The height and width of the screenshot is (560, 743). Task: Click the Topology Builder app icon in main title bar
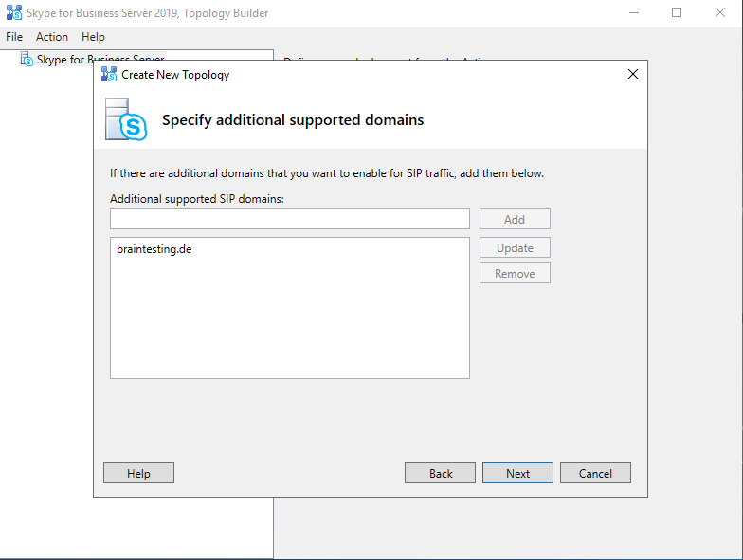(14, 13)
